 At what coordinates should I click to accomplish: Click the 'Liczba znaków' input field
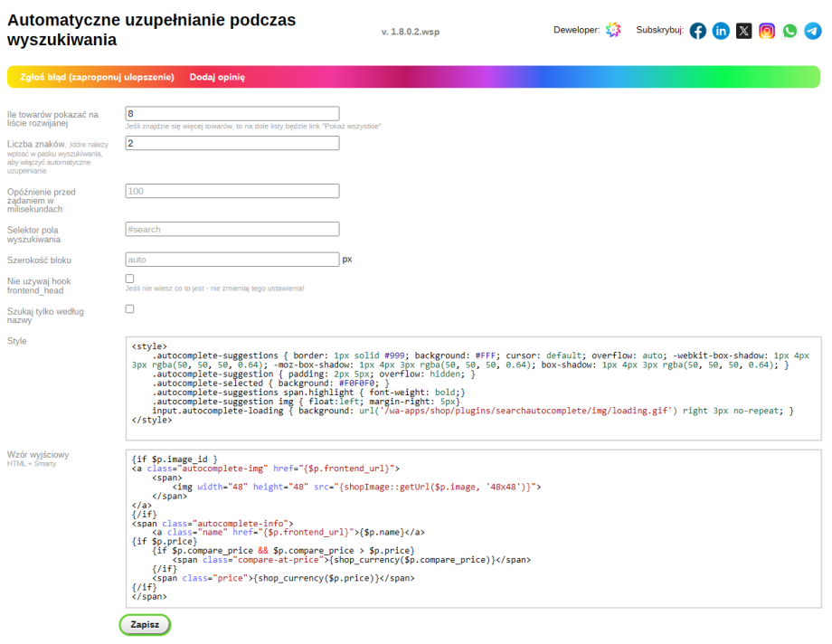pos(232,144)
